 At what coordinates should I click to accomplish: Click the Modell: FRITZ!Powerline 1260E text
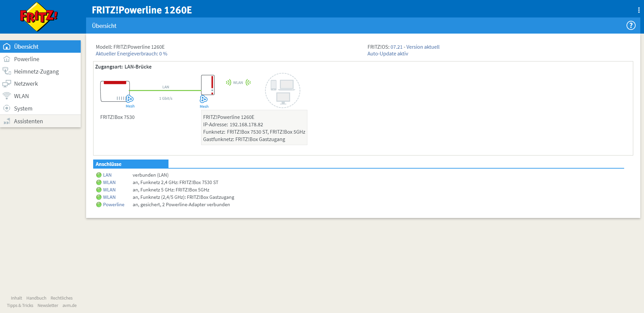pyautogui.click(x=130, y=47)
